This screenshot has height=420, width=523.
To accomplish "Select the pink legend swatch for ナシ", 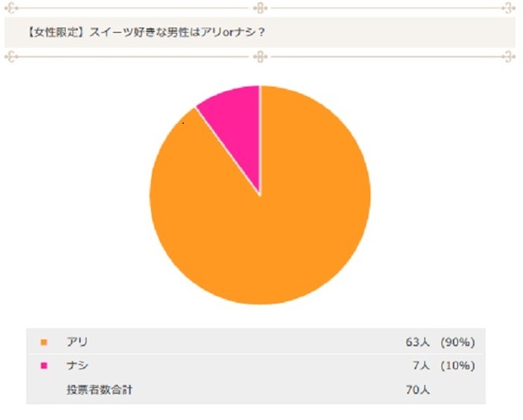I will click(44, 366).
